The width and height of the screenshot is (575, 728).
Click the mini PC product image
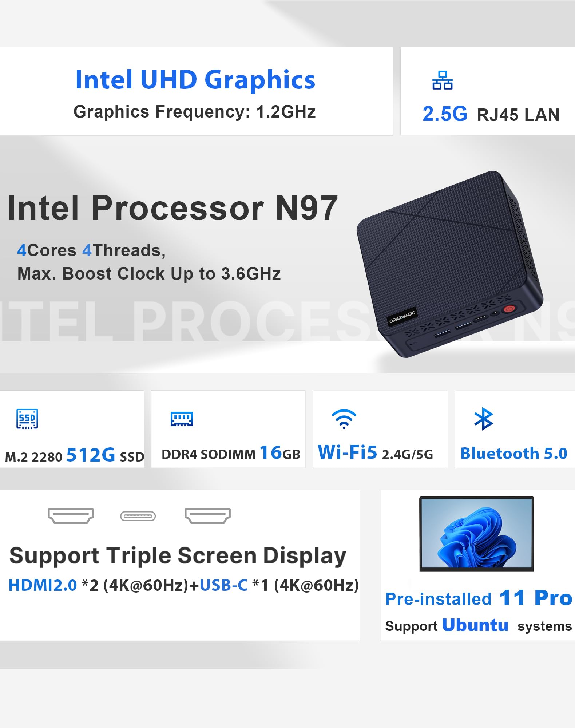click(x=450, y=264)
